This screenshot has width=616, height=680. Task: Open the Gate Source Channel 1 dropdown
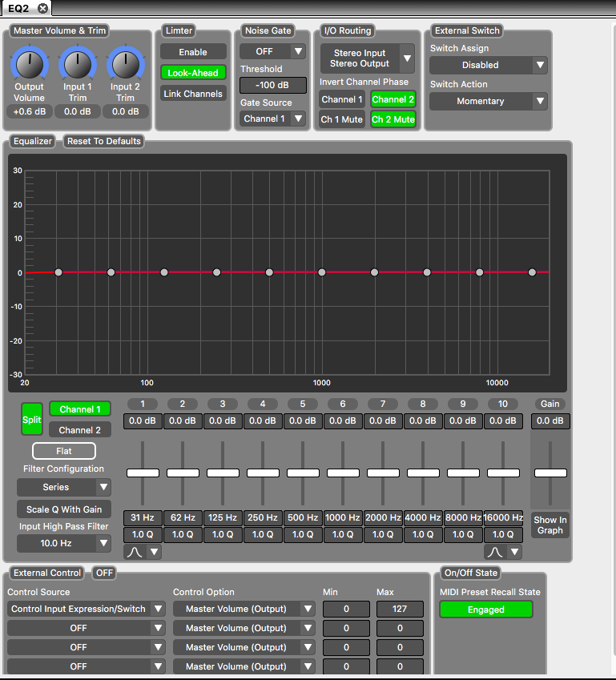pyautogui.click(x=272, y=119)
